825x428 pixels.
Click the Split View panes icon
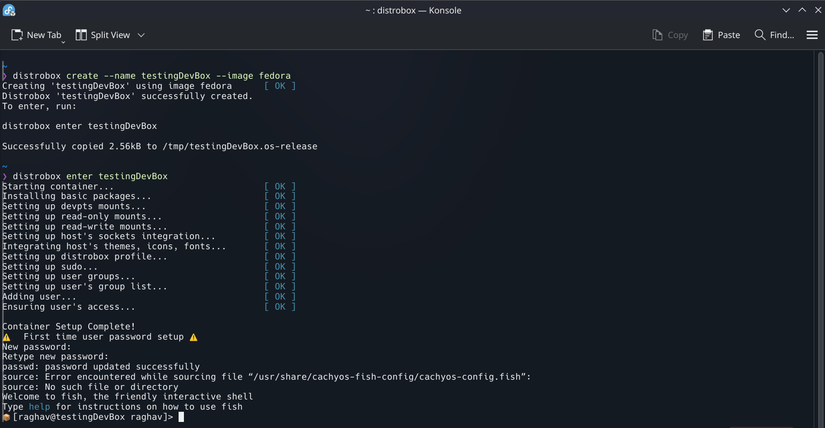[81, 35]
